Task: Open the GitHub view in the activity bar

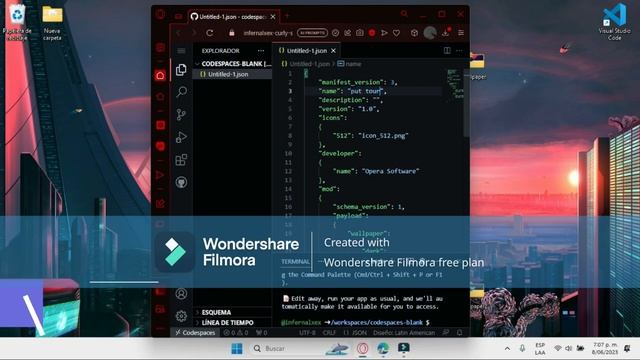Action: coord(181,182)
